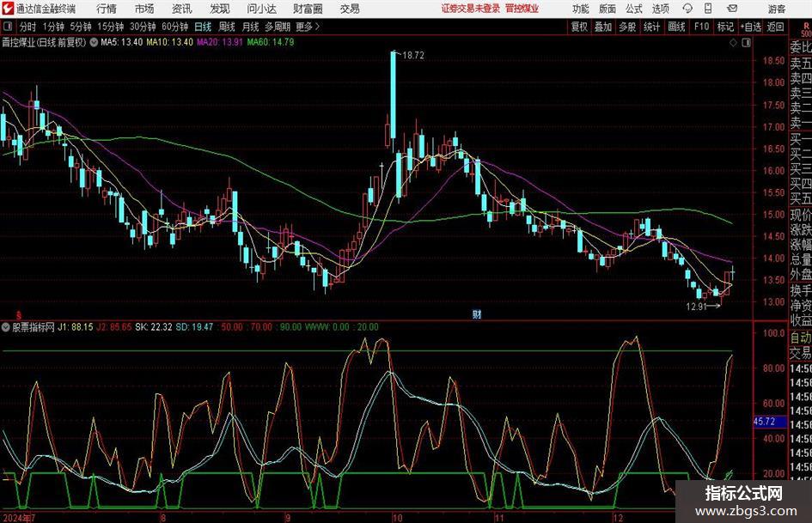Click the 晋控煤业(日线,前复权) chart title
This screenshot has height=523, width=812.
[44, 42]
